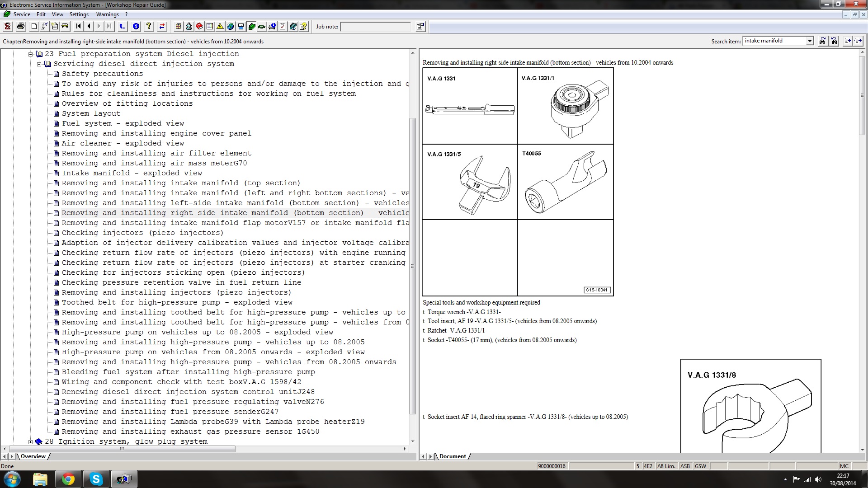Viewport: 868px width, 488px height.
Task: Select Fuel system - exploded view
Action: pos(123,123)
